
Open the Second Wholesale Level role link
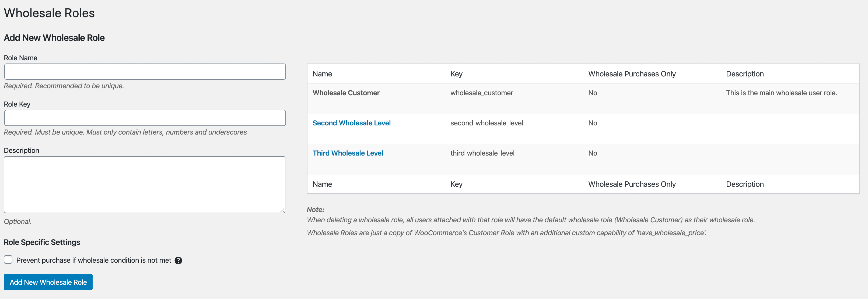(351, 123)
